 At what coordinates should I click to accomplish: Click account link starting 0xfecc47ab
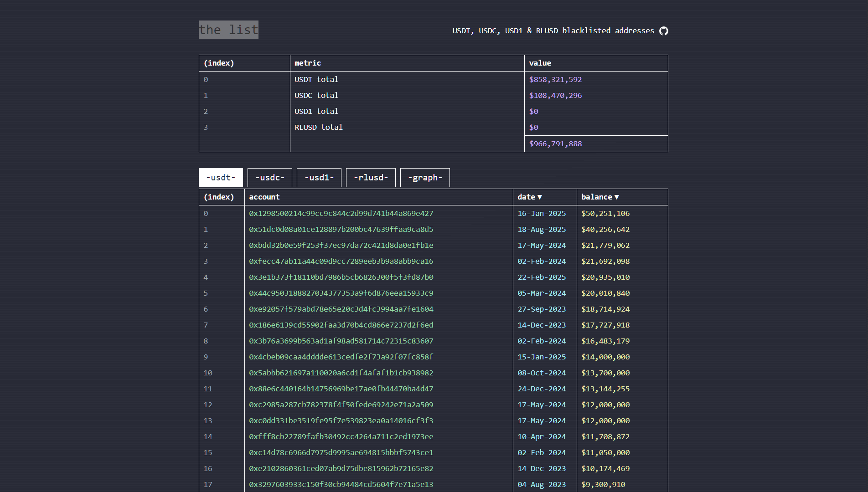341,261
